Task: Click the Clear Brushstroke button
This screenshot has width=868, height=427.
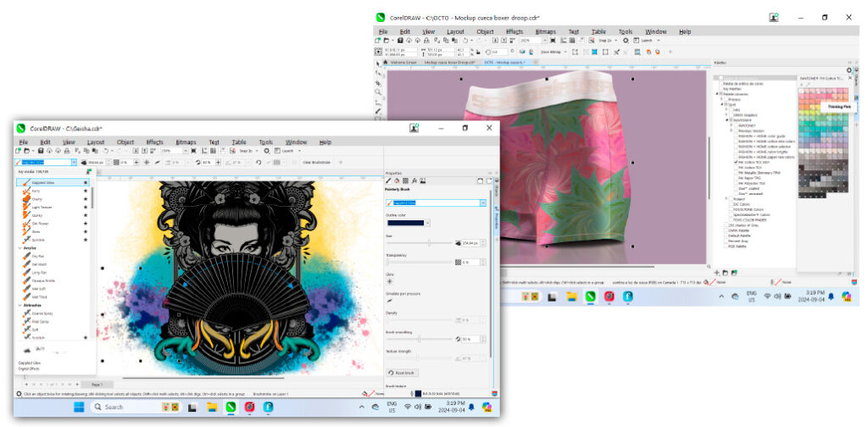Action: click(x=314, y=162)
